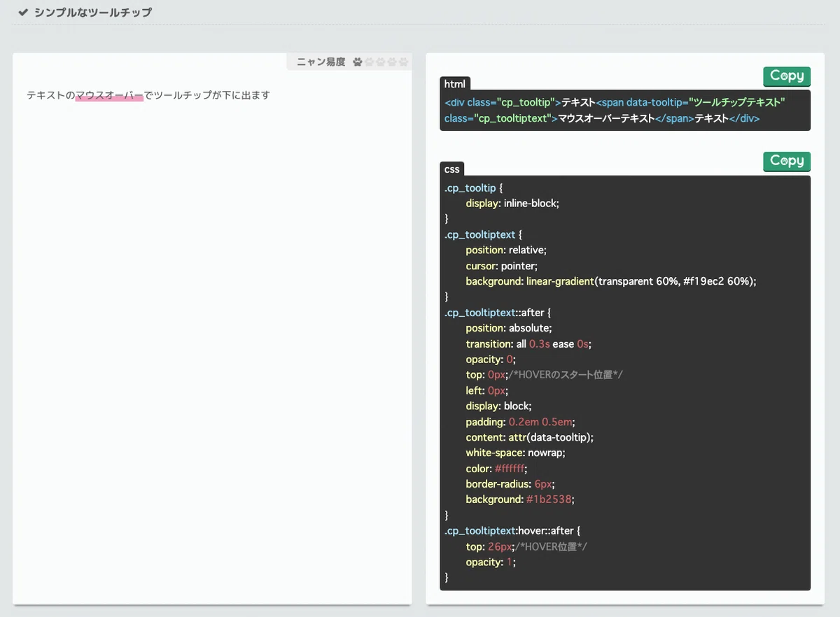The image size is (840, 617).
Task: Click the .cp_tooltiptext::after selector line
Action: (x=498, y=313)
